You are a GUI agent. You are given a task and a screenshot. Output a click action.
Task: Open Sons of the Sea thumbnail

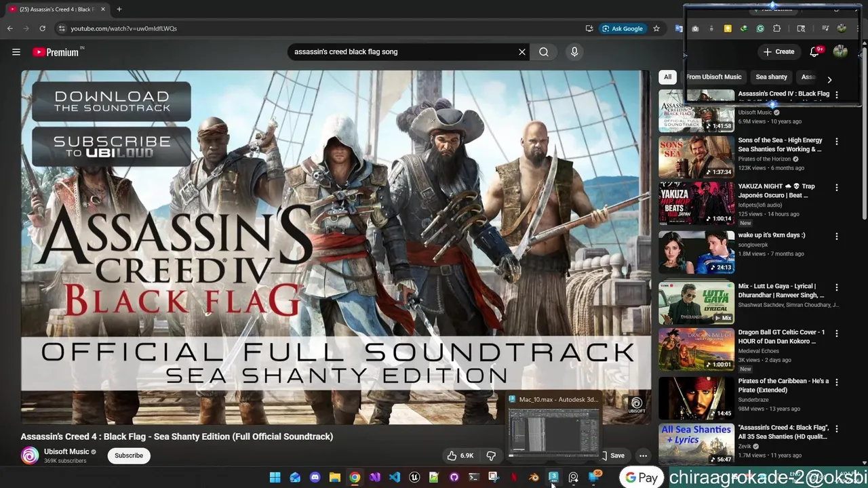[x=696, y=157]
